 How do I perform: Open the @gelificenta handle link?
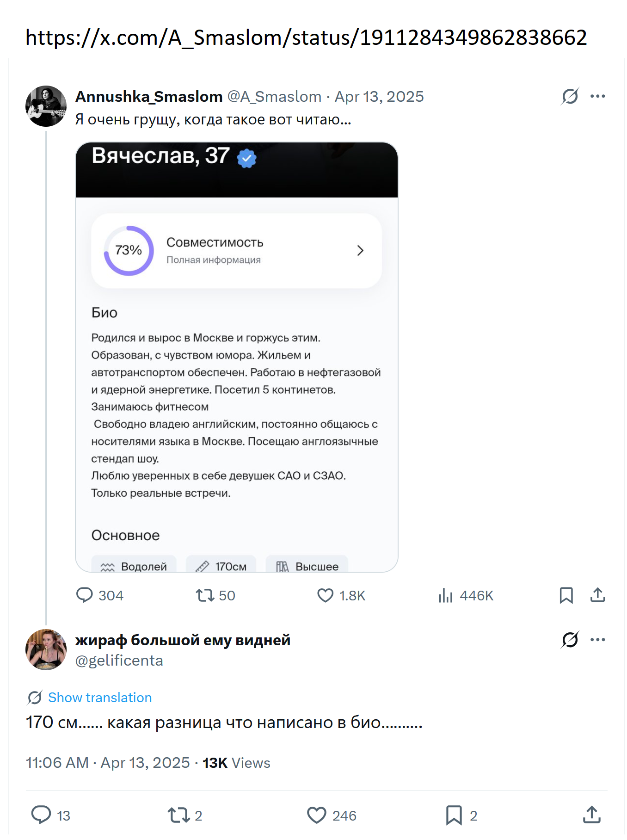point(119,661)
